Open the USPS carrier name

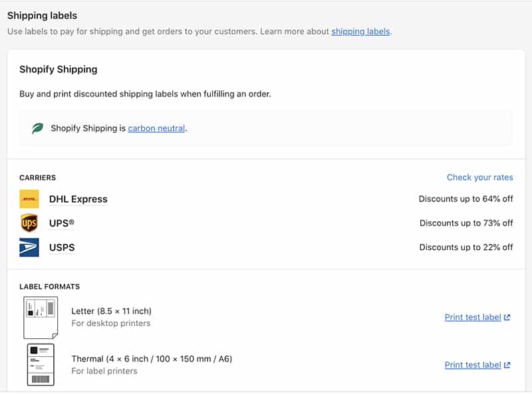(62, 248)
